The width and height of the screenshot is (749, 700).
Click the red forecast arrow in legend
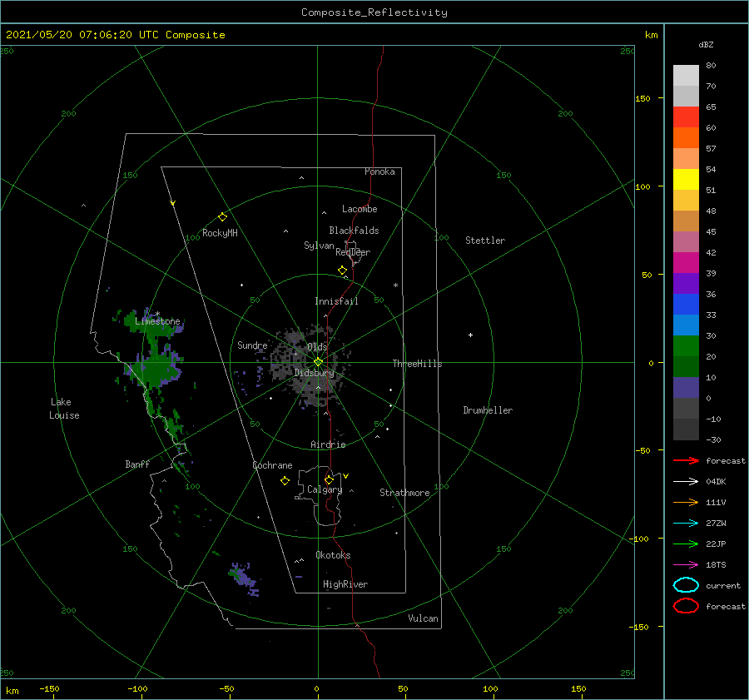coord(686,460)
